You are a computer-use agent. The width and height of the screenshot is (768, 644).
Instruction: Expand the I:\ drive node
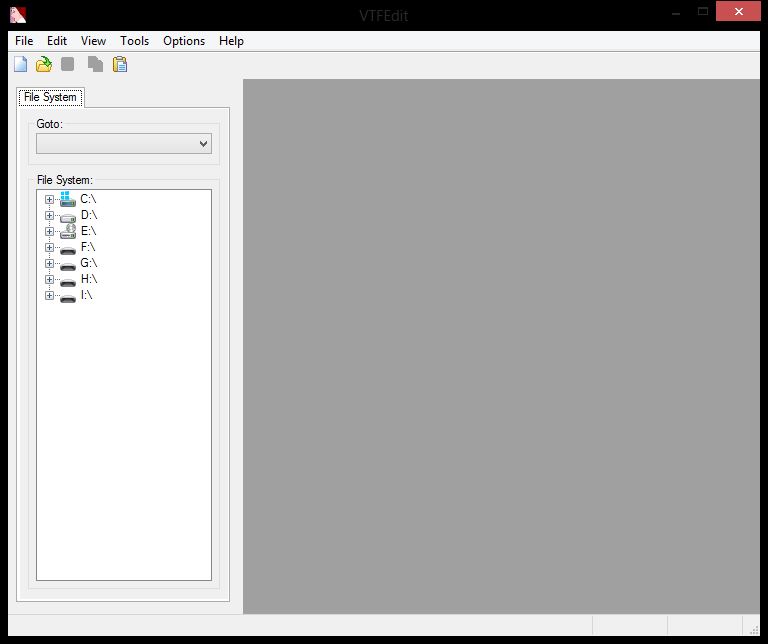[49, 295]
